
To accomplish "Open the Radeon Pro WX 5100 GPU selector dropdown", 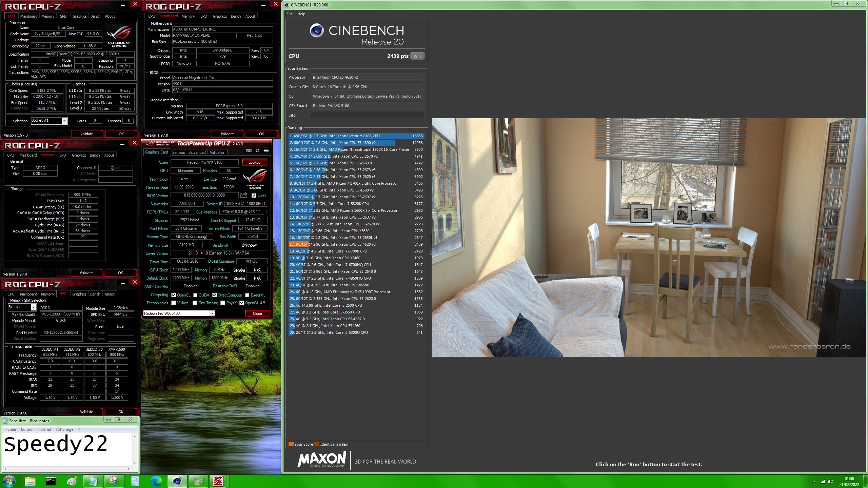I will tap(179, 313).
